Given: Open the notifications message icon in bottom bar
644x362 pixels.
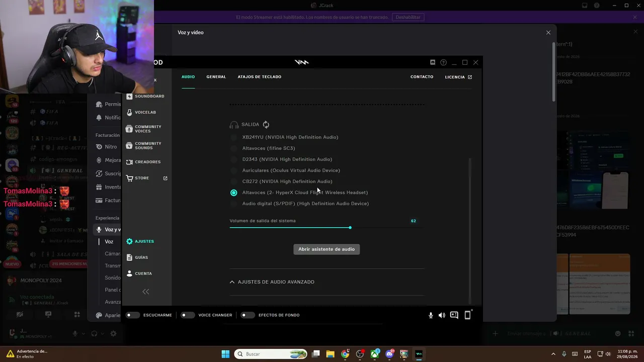Looking at the screenshot, I should click(454, 315).
